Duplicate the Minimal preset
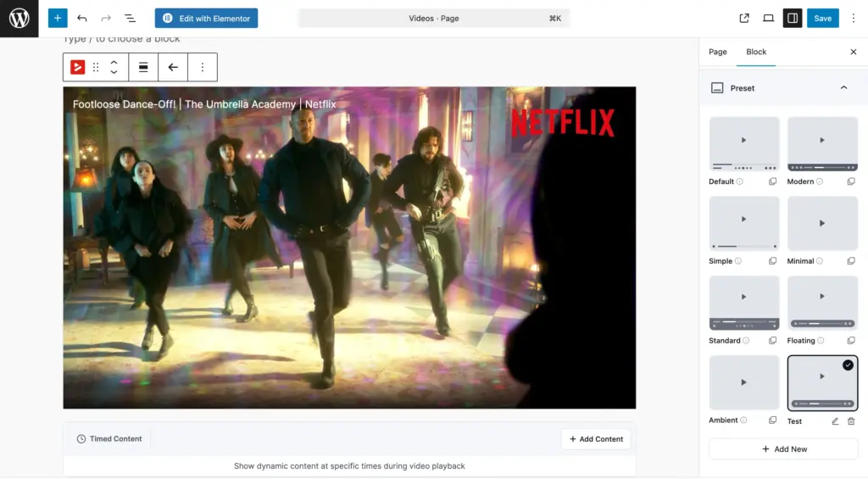 coord(851,261)
